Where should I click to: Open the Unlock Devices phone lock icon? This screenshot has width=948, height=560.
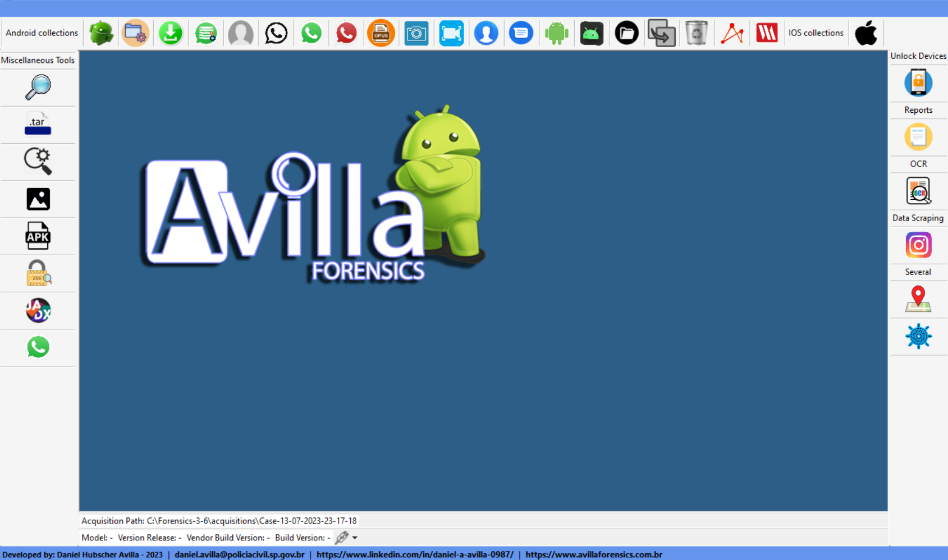coord(918,82)
